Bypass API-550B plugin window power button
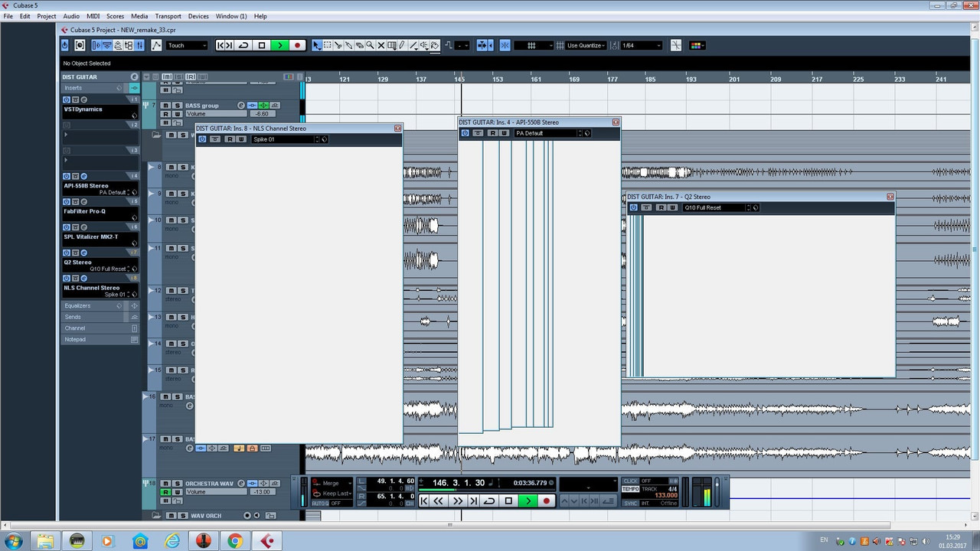Image resolution: width=980 pixels, height=551 pixels. click(x=465, y=133)
